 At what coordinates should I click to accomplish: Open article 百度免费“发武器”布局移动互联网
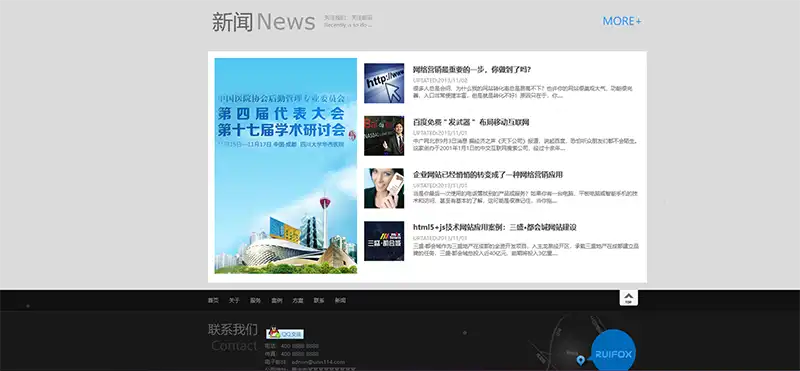coord(471,122)
